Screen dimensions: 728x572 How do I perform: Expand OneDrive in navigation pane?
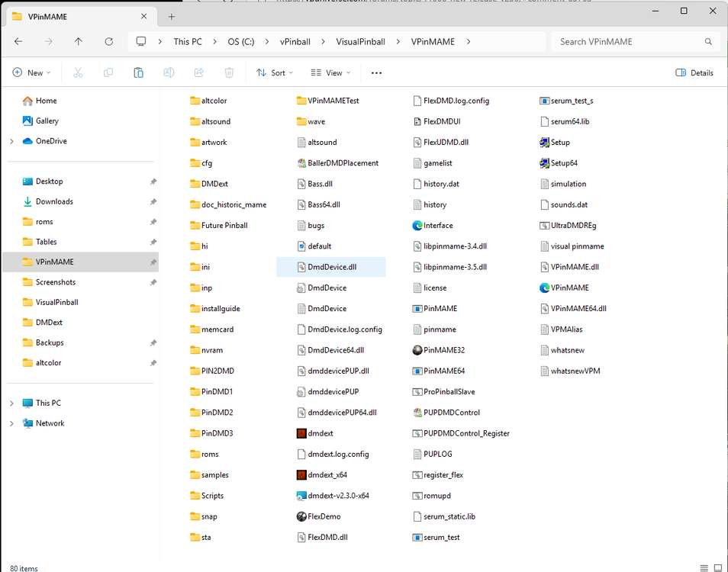(x=11, y=141)
